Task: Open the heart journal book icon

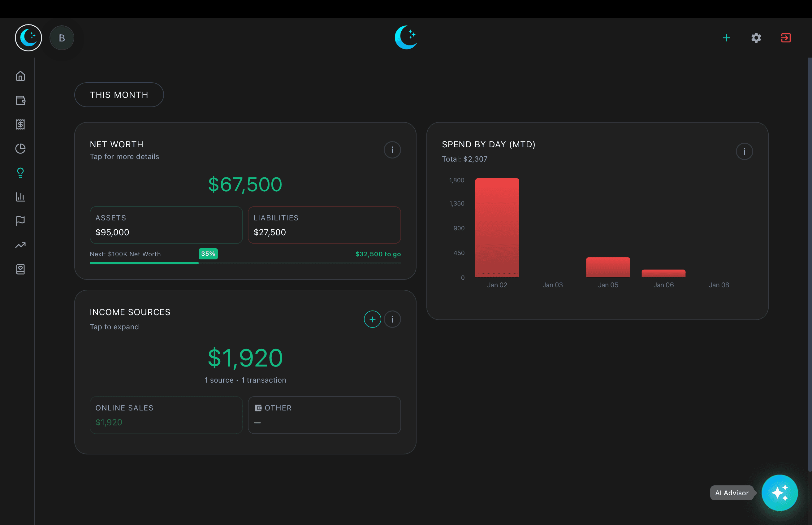Action: (20, 269)
